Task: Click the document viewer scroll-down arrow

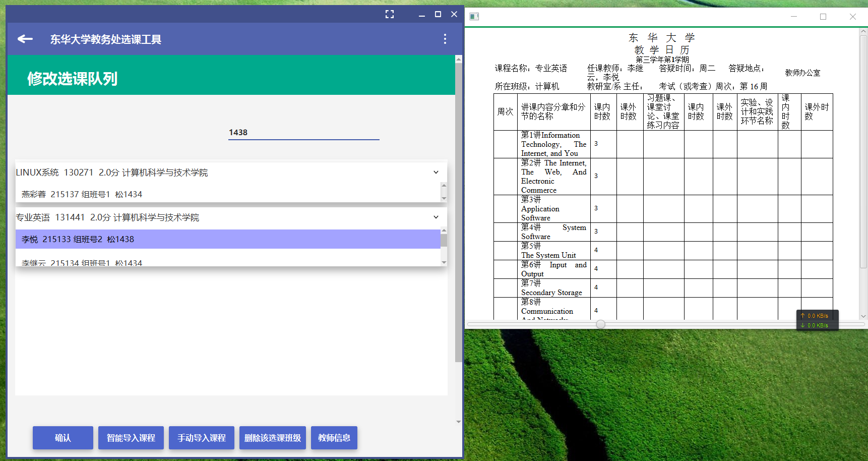Action: tap(863, 316)
